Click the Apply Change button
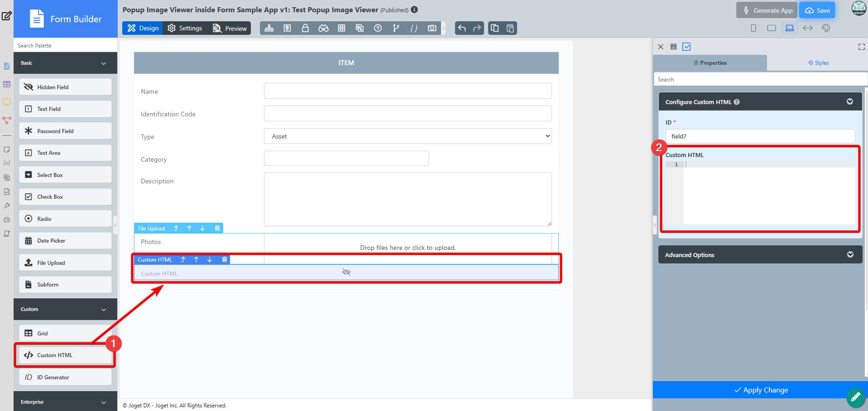The height and width of the screenshot is (411, 868). point(761,390)
